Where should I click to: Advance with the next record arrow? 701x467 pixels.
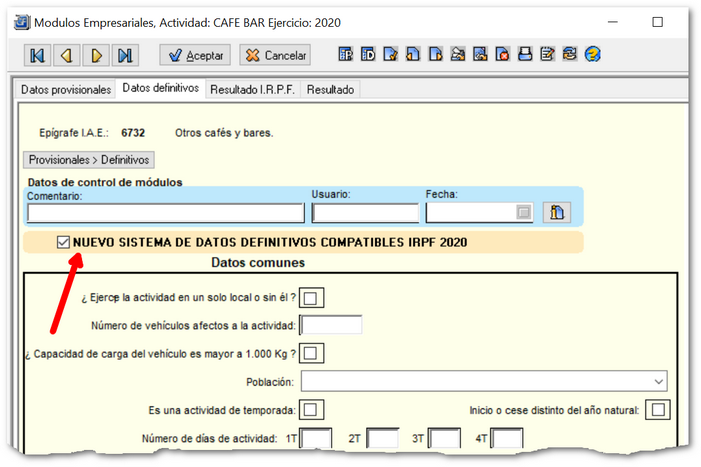96,55
